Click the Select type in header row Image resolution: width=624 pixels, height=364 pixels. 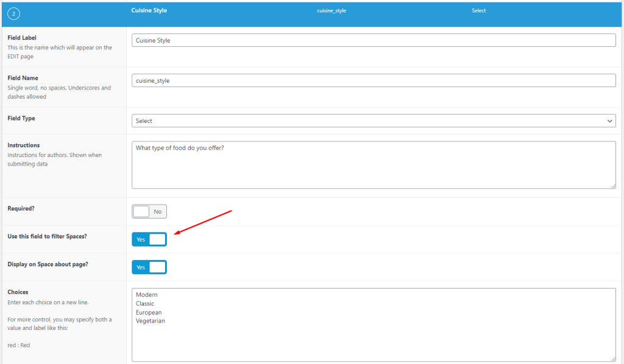[x=479, y=11]
